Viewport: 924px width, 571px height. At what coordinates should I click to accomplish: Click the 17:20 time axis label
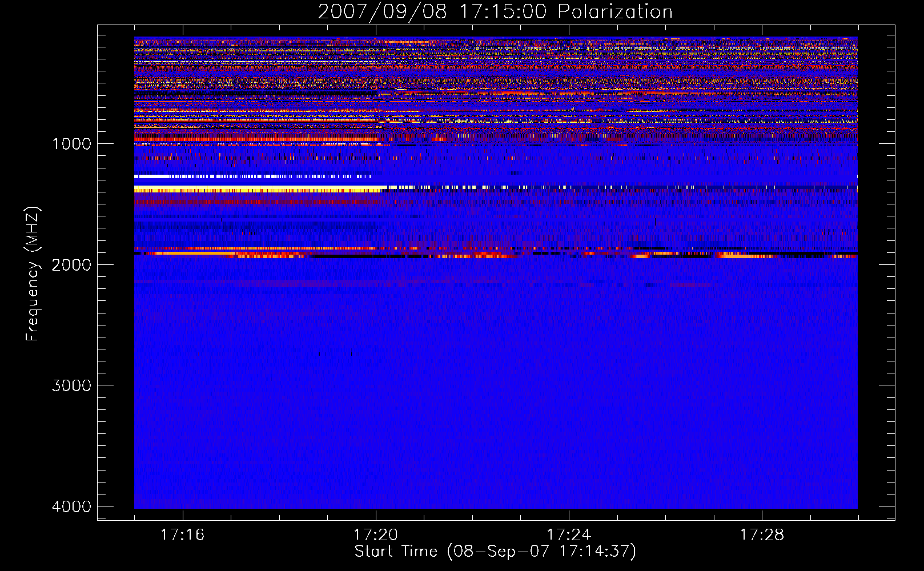click(375, 535)
